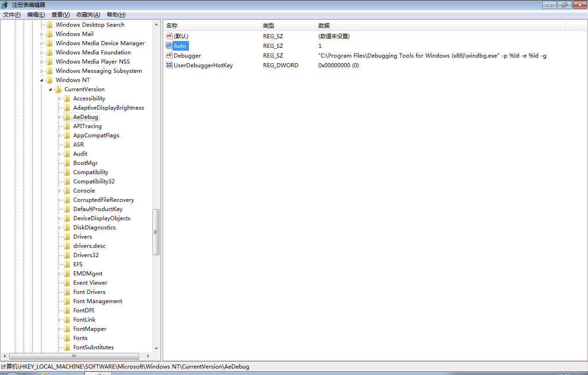
Task: Click the Windows Mail folder icon
Action: point(50,34)
